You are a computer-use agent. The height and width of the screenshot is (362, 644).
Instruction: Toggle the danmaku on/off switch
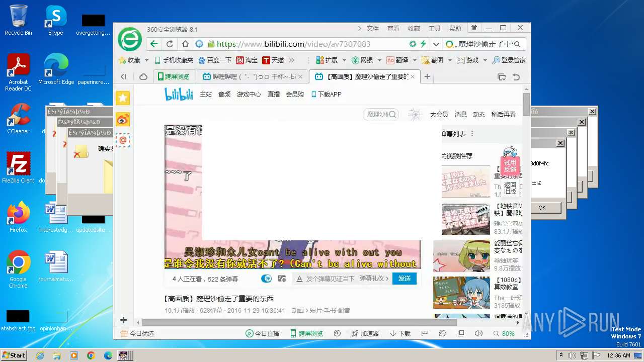(x=266, y=279)
